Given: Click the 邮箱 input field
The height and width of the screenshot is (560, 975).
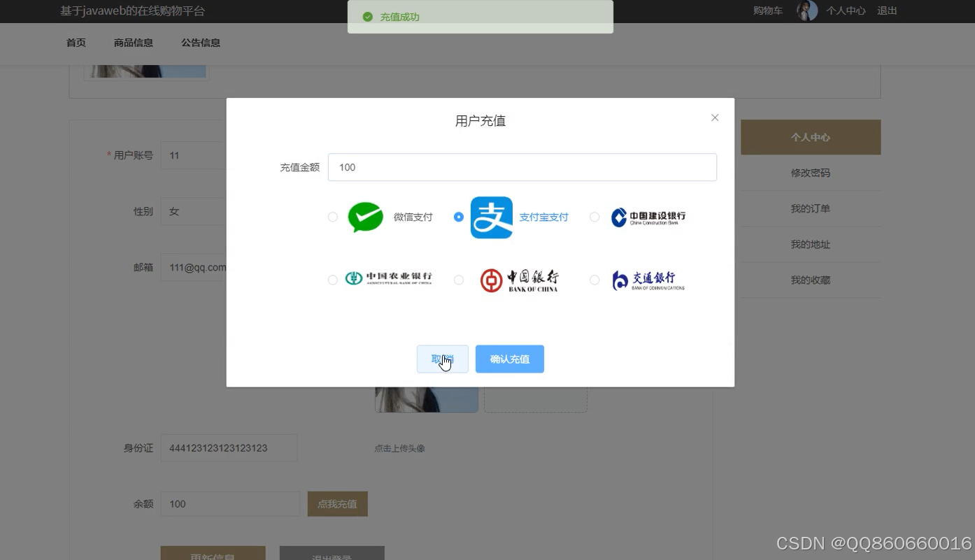Looking at the screenshot, I should point(194,267).
